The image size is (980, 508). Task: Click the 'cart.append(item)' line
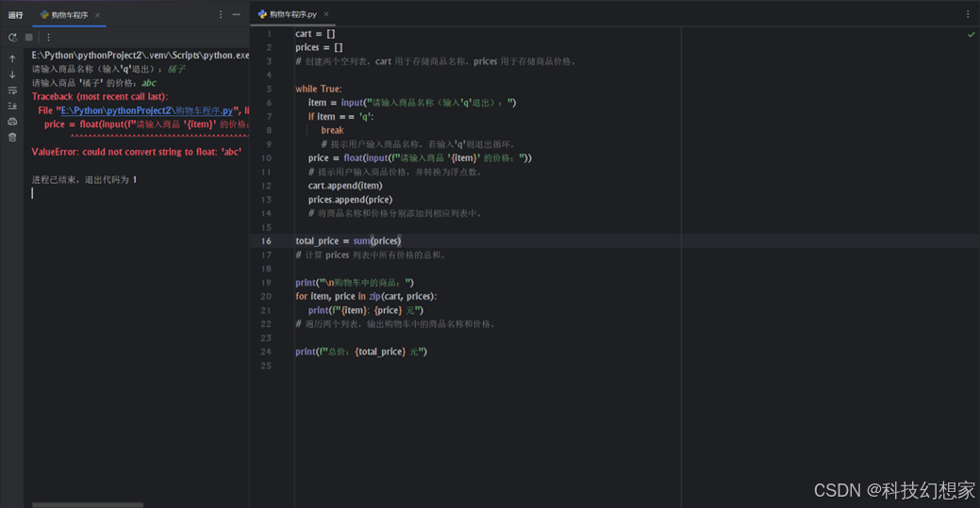pos(345,186)
